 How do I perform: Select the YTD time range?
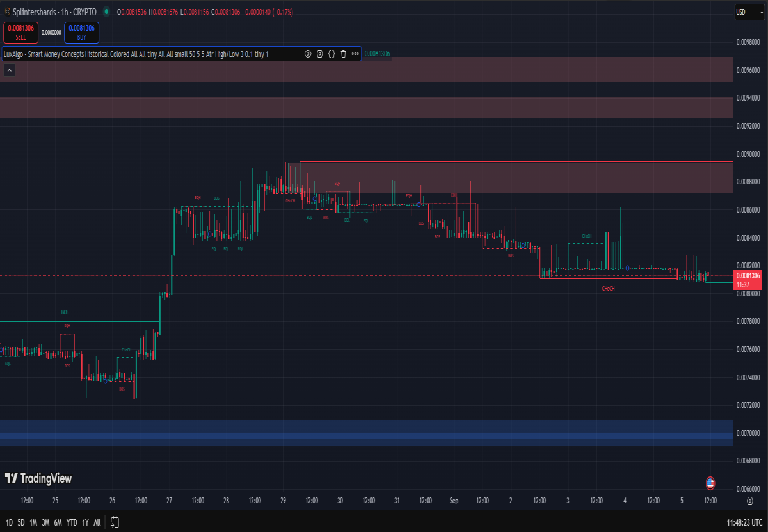pos(72,522)
